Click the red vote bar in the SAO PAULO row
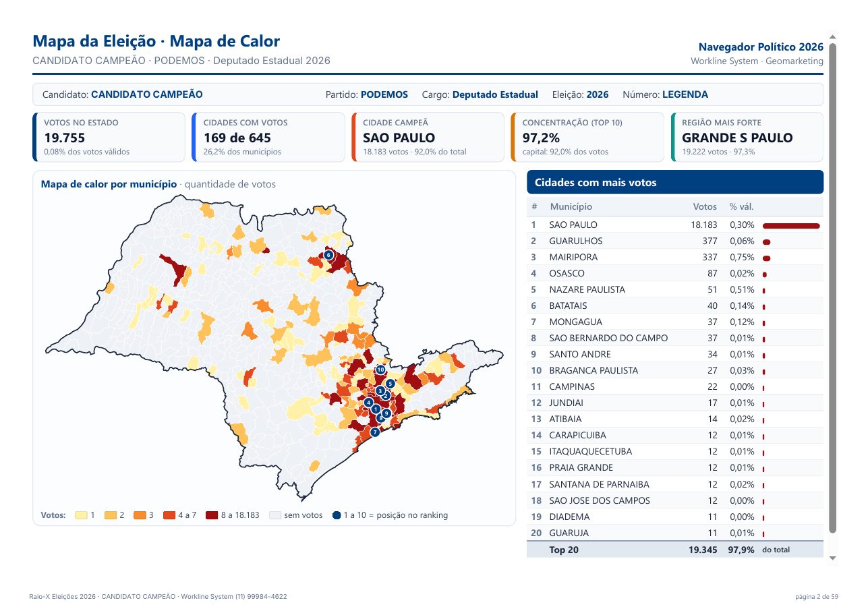 tap(791, 225)
